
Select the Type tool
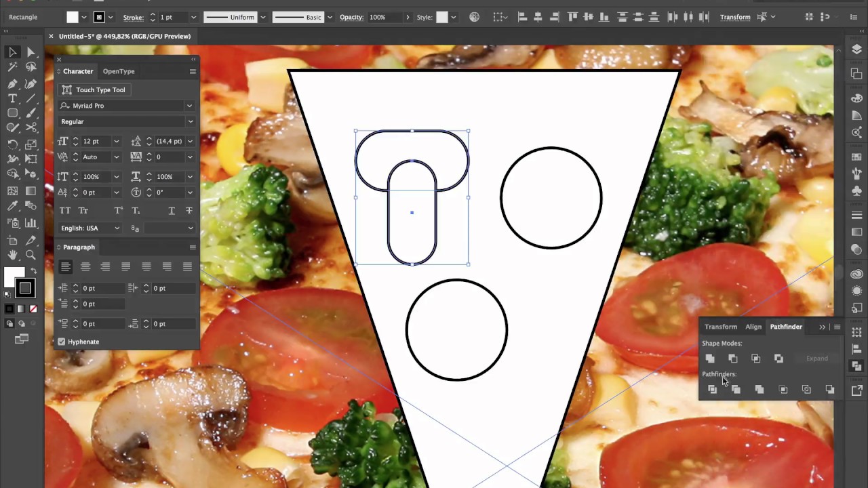[13, 99]
